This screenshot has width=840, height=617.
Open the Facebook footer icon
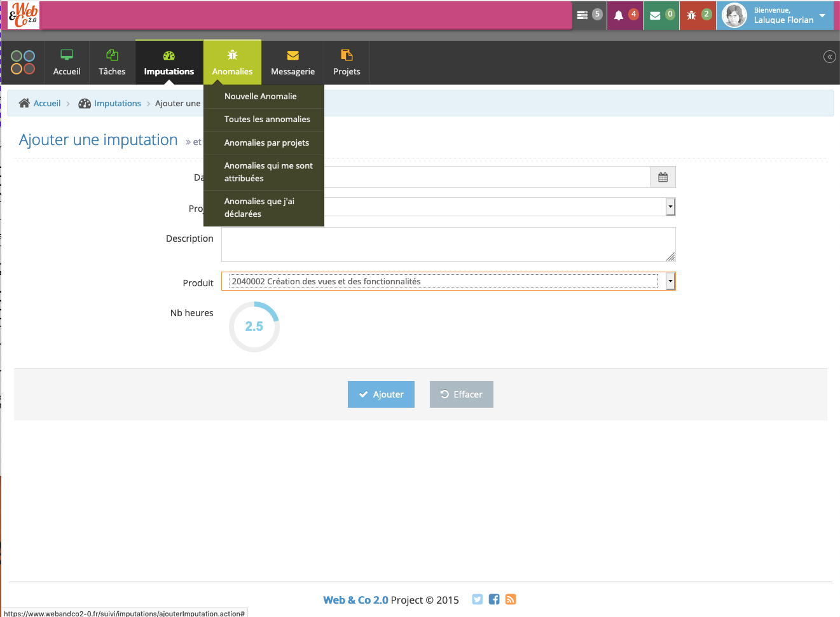tap(494, 599)
